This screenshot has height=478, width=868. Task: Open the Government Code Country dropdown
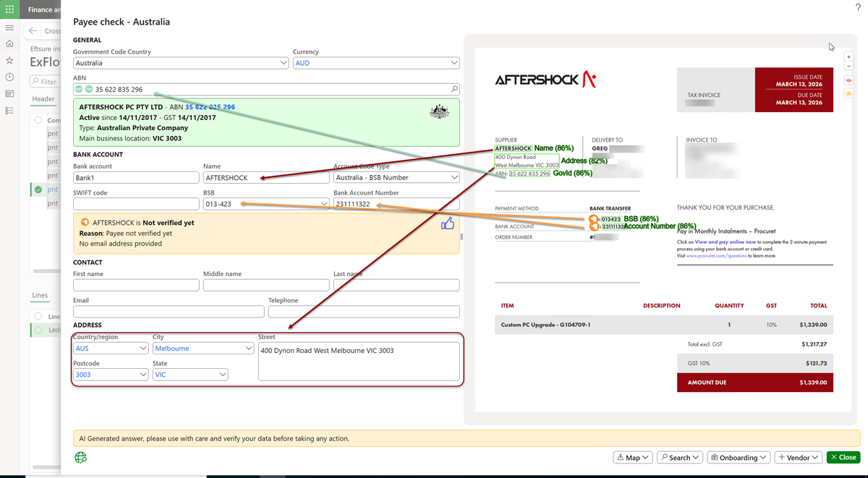pos(284,63)
